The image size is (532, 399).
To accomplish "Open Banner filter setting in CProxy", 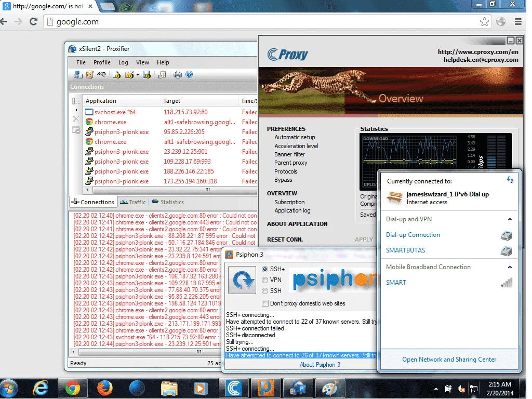I will [289, 154].
